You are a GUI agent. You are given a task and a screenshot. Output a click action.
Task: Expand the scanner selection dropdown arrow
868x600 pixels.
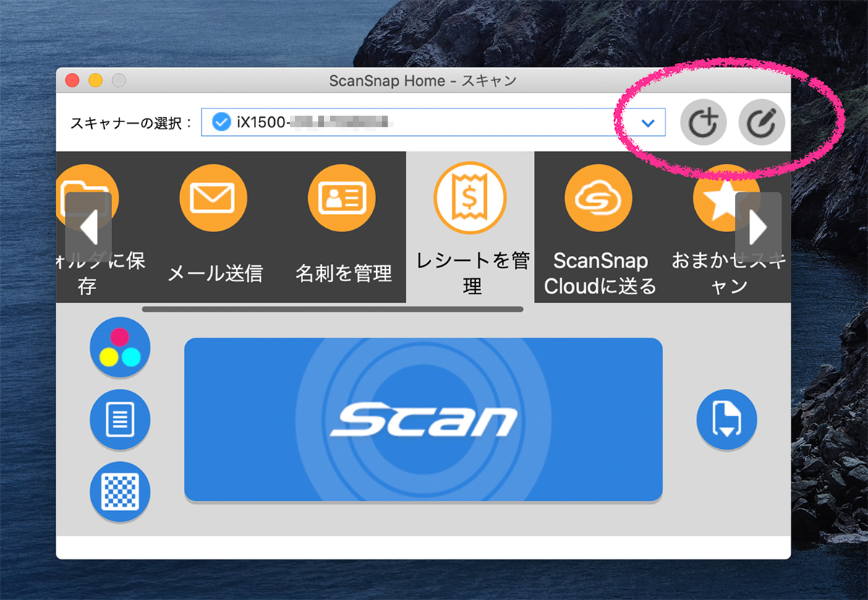[x=648, y=124]
